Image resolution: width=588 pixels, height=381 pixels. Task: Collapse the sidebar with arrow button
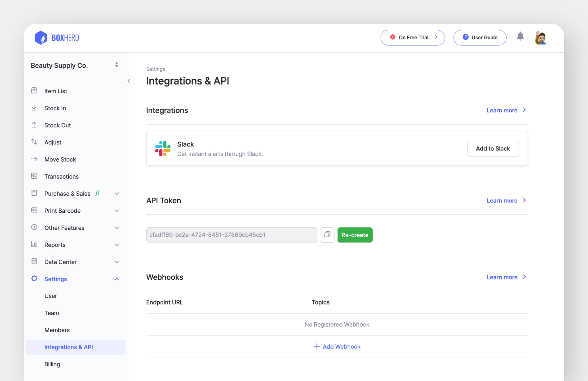point(129,81)
